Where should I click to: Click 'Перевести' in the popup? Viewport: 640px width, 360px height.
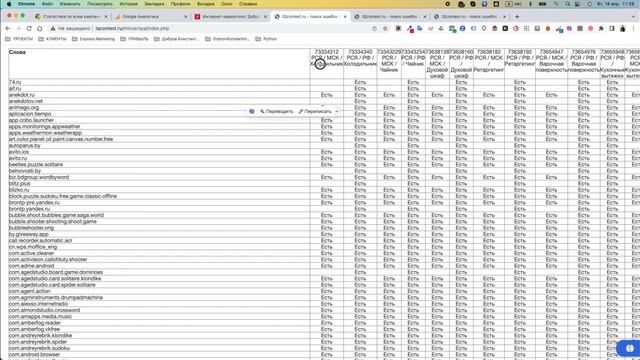pyautogui.click(x=277, y=111)
